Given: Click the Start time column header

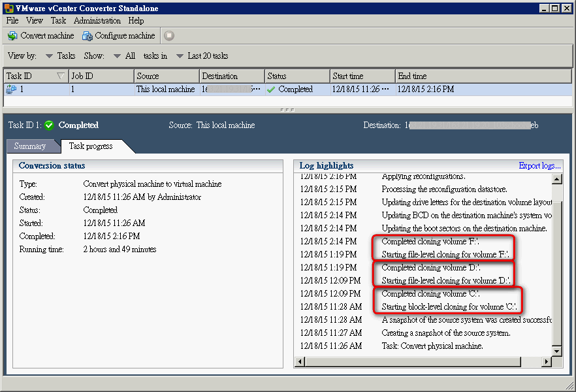Looking at the screenshot, I should click(362, 76).
